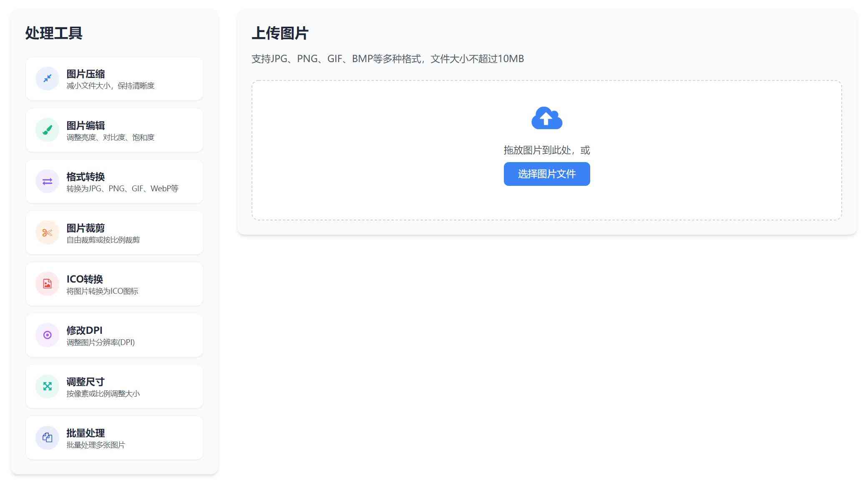The height and width of the screenshot is (488, 868).
Task: Click the 将图片转换为ICO图标 description
Action: pyautogui.click(x=102, y=291)
